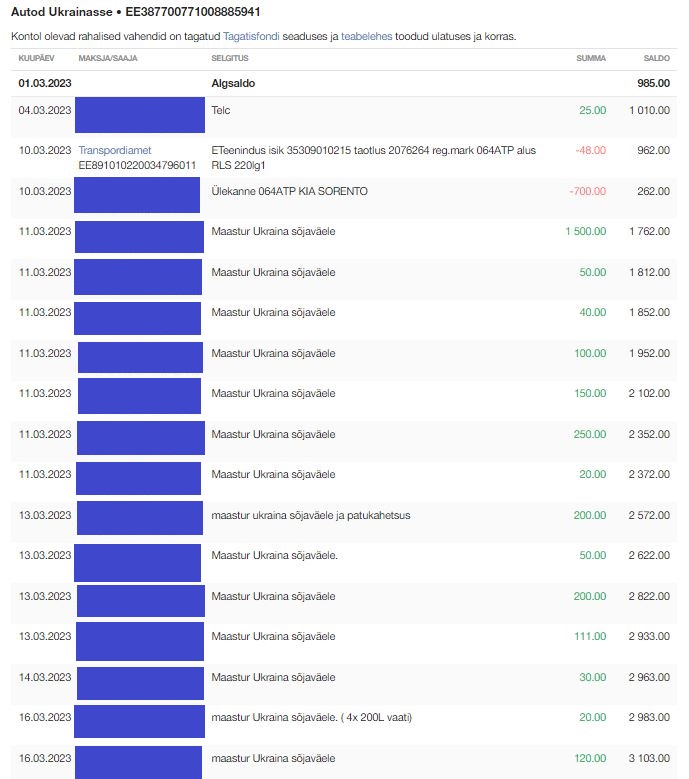Image resolution: width=689 pixels, height=779 pixels.
Task: Open the teabelehes link
Action: [x=367, y=36]
